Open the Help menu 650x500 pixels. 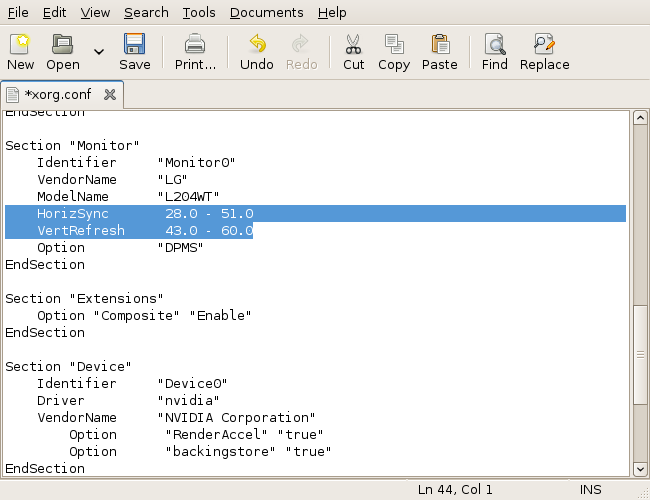point(332,13)
